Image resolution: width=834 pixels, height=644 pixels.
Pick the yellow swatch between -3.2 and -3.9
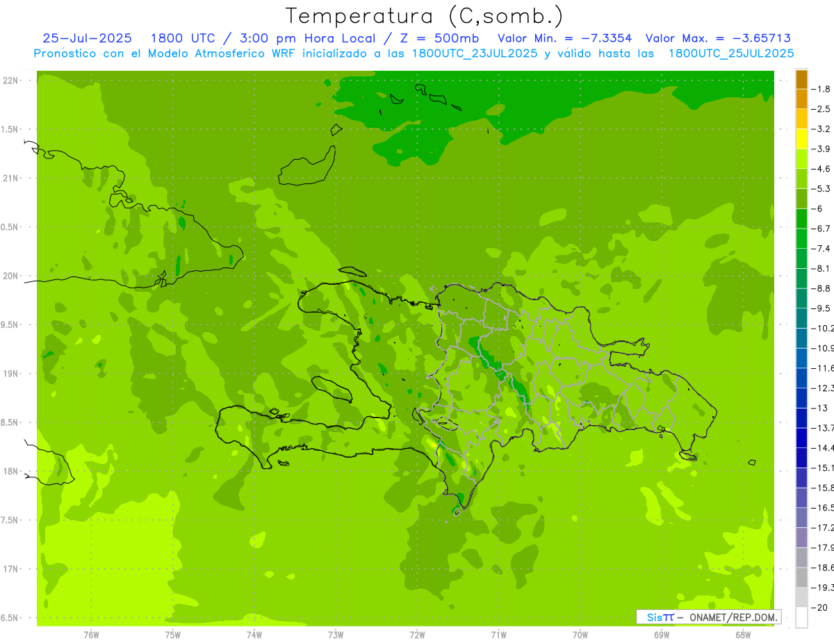pyautogui.click(x=801, y=139)
